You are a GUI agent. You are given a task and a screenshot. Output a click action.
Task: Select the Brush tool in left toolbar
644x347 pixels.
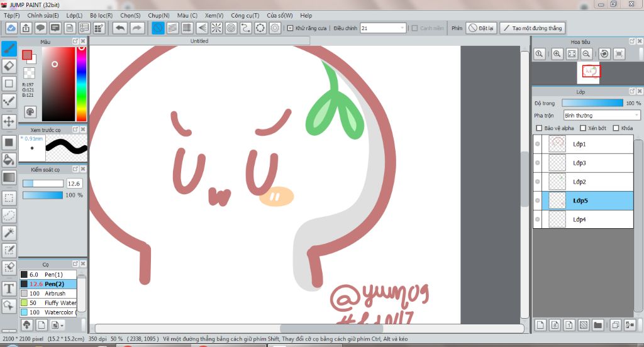click(9, 48)
